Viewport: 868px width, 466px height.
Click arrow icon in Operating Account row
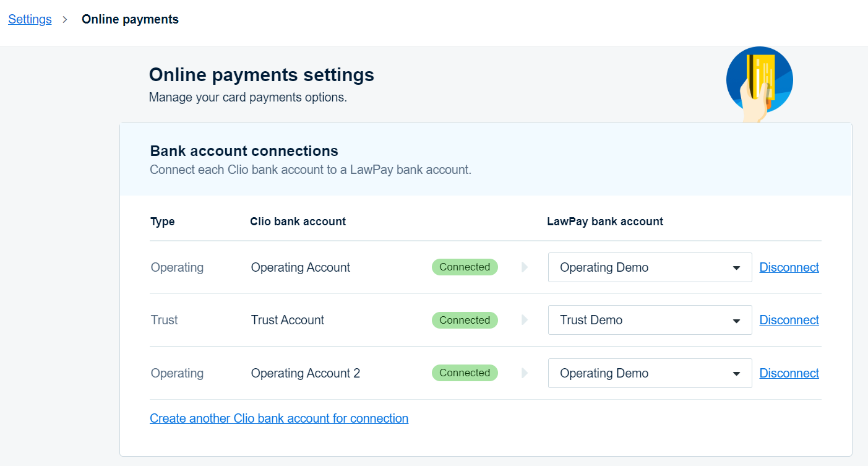pos(525,267)
